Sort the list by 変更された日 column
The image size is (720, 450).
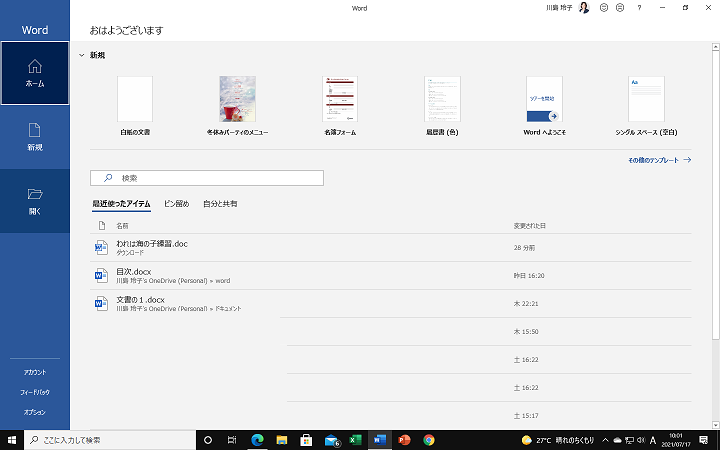click(529, 226)
